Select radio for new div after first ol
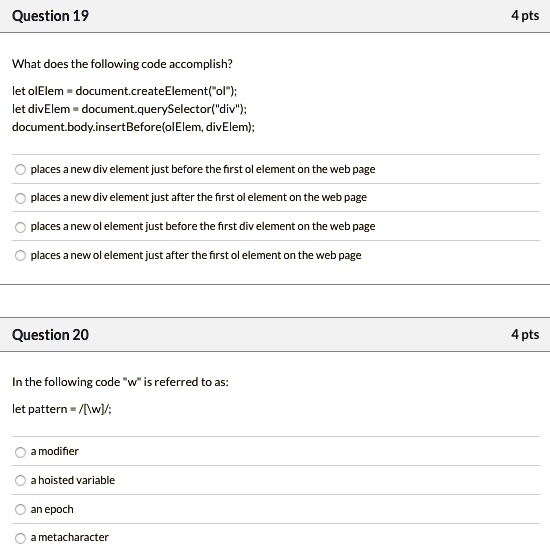The height and width of the screenshot is (558, 550). [20, 198]
